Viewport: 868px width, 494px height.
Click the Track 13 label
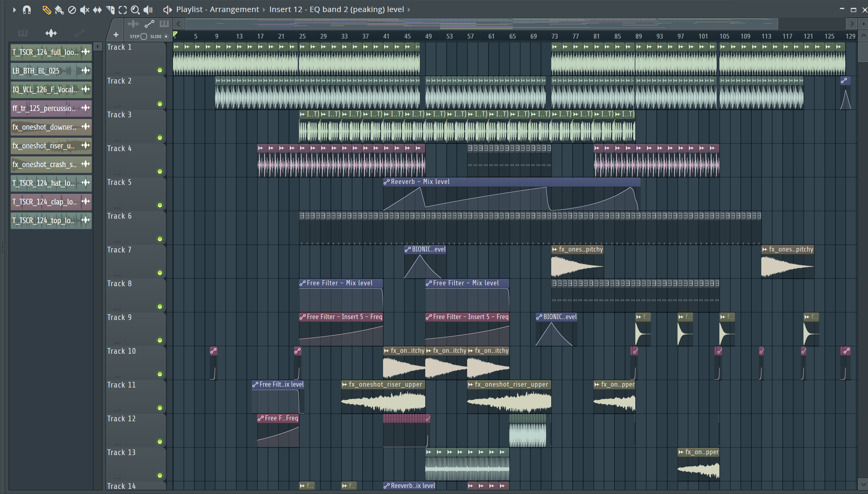click(x=121, y=453)
